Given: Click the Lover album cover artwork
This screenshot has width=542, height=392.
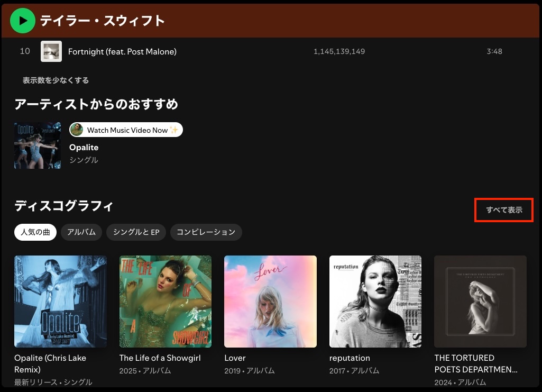Looking at the screenshot, I should click(270, 301).
